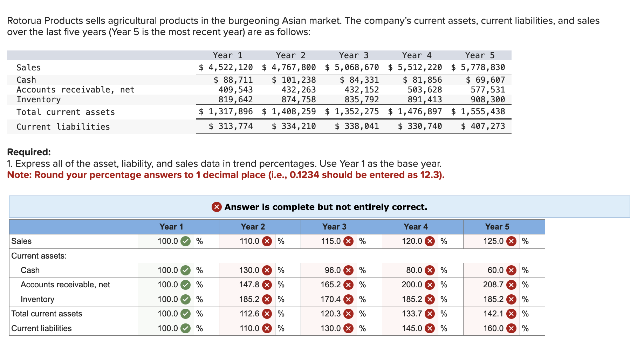Click the 'Required:' heading
This screenshot has width=644, height=349.
click(x=29, y=152)
